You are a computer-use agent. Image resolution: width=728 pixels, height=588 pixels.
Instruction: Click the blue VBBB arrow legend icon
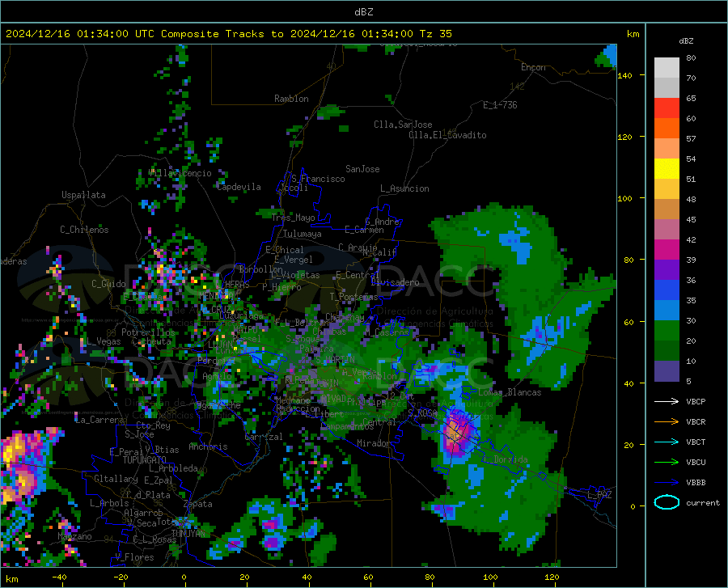click(x=667, y=482)
